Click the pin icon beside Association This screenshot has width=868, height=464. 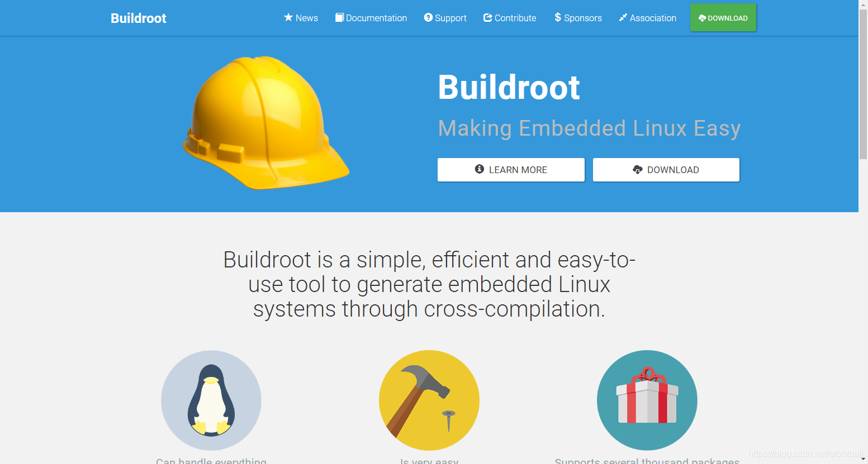(623, 18)
